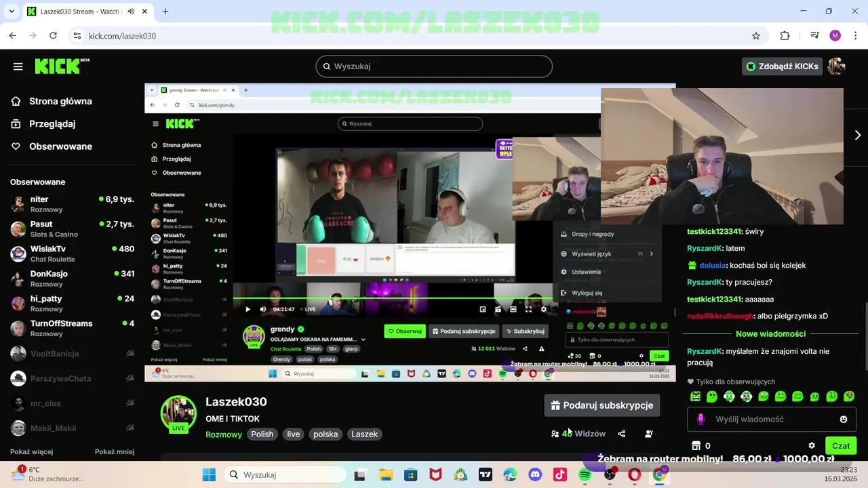Open Chrome three-dot menu

pyautogui.click(x=854, y=35)
